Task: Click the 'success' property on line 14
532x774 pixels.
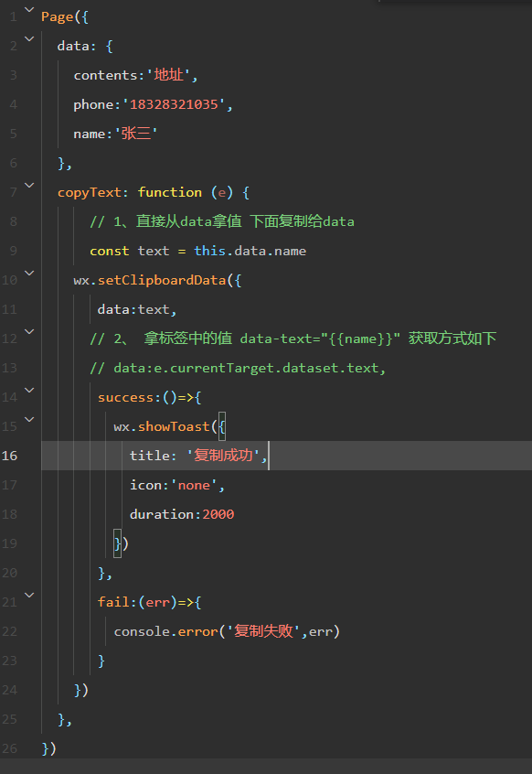Action: pos(126,397)
